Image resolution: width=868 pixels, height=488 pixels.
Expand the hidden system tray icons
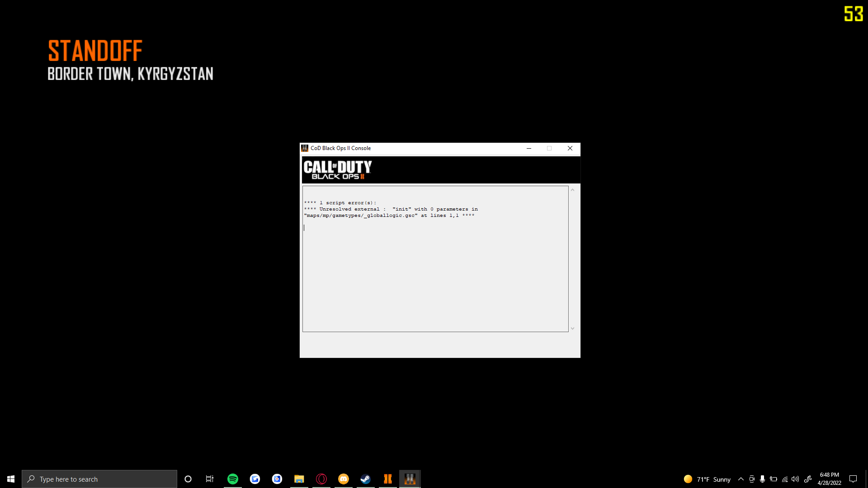point(741,479)
